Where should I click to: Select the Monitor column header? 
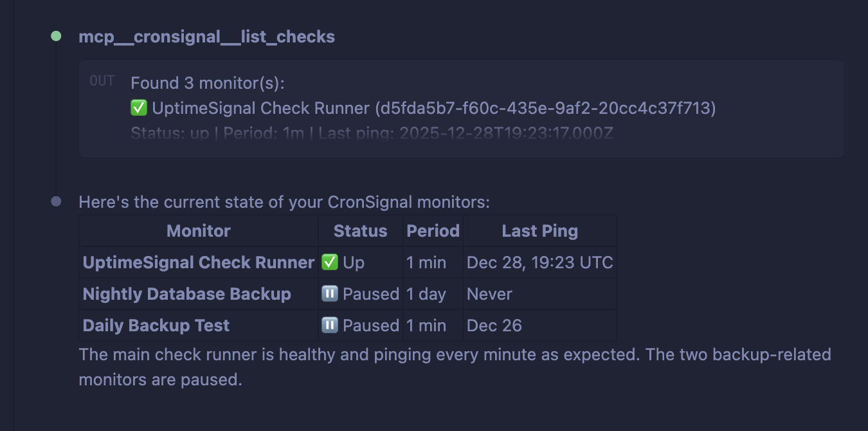[x=198, y=230]
